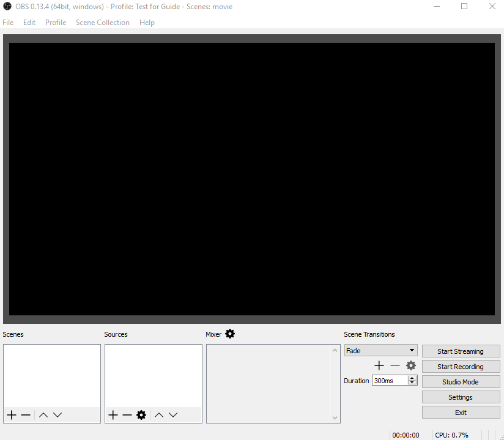
Task: Move source down with the Sources down arrow
Action: (173, 415)
